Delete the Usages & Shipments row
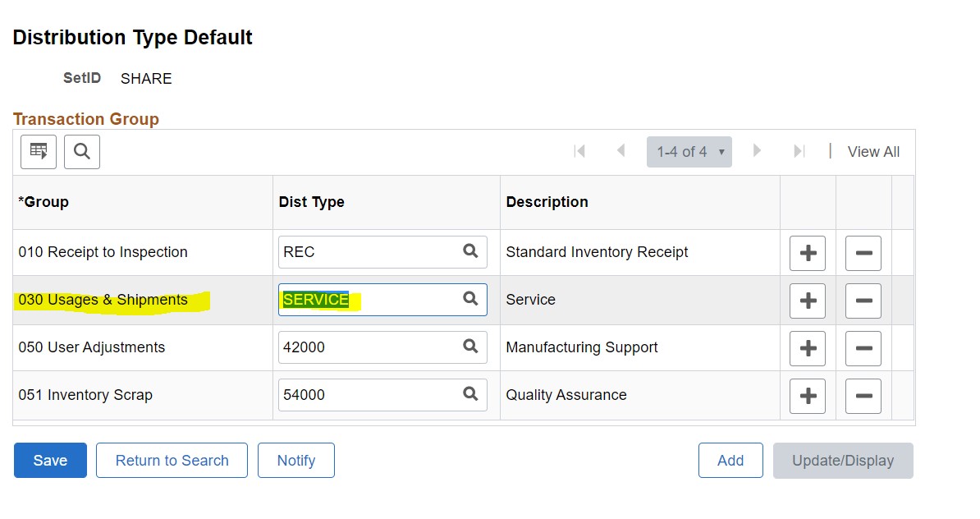Image resolution: width=980 pixels, height=519 pixels. [x=863, y=300]
